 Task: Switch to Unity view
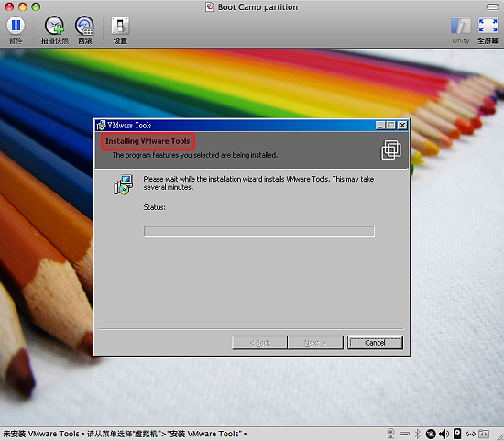(461, 31)
